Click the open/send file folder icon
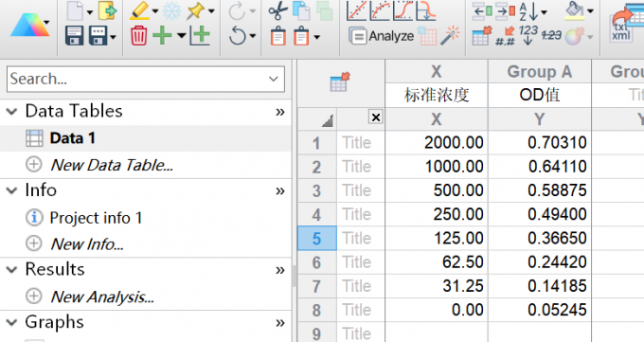Screen dimensions: 644x342 (x=108, y=10)
